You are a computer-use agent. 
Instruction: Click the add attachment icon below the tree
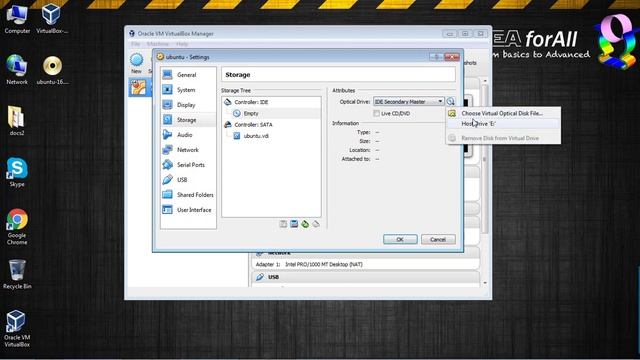[305, 224]
